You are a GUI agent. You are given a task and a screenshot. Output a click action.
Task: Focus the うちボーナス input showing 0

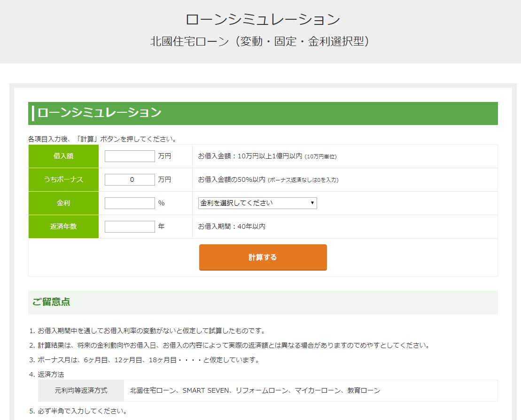[130, 179]
